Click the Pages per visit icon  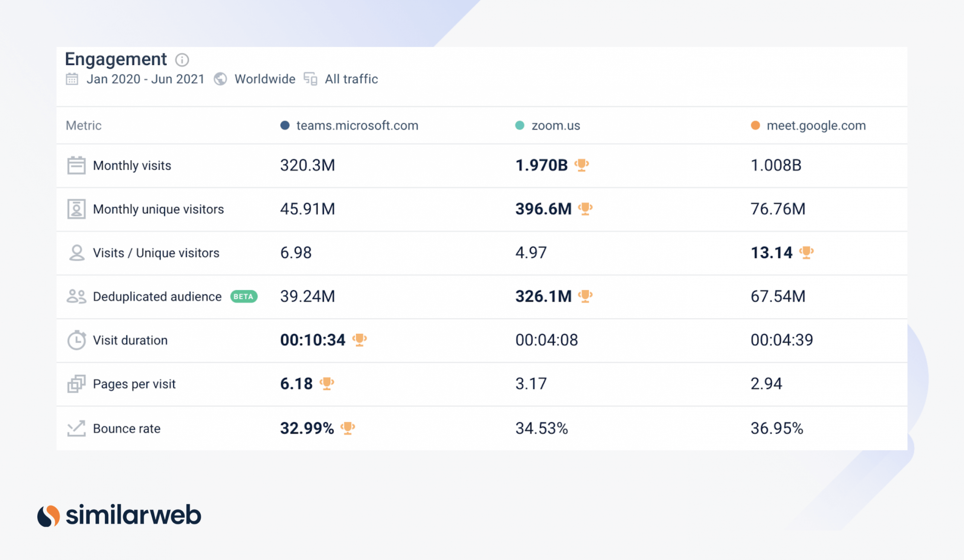click(x=76, y=384)
